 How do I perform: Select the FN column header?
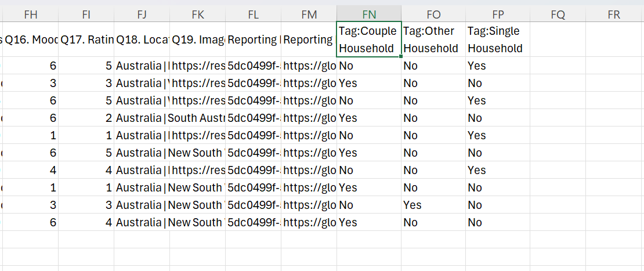coord(369,15)
